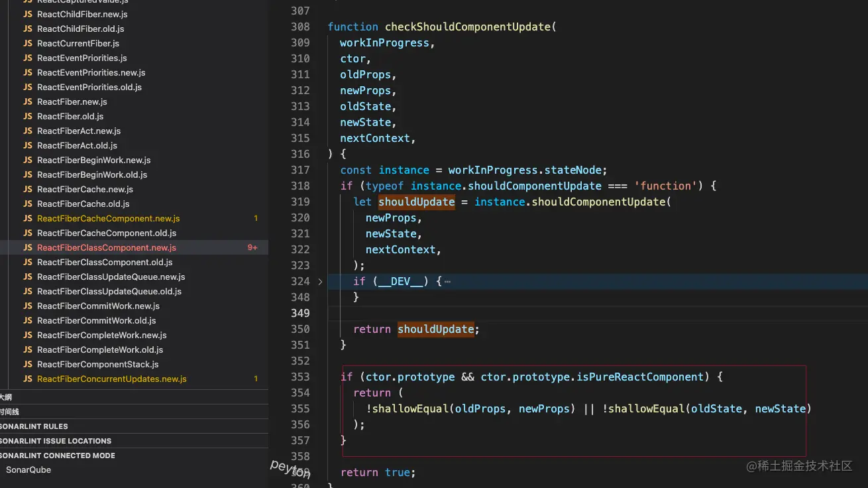Click the isPureReactComponent property in code
The height and width of the screenshot is (488, 868).
click(640, 377)
